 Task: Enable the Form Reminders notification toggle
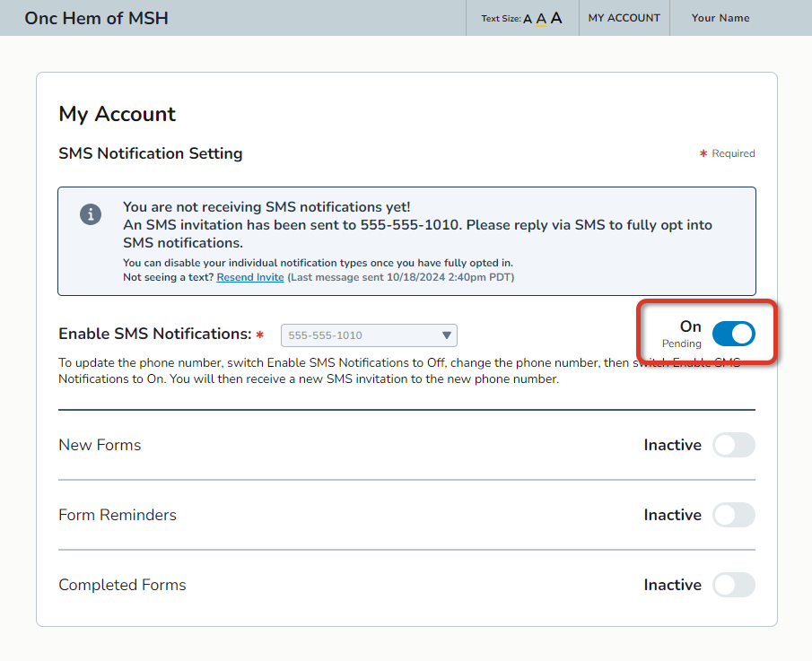733,515
